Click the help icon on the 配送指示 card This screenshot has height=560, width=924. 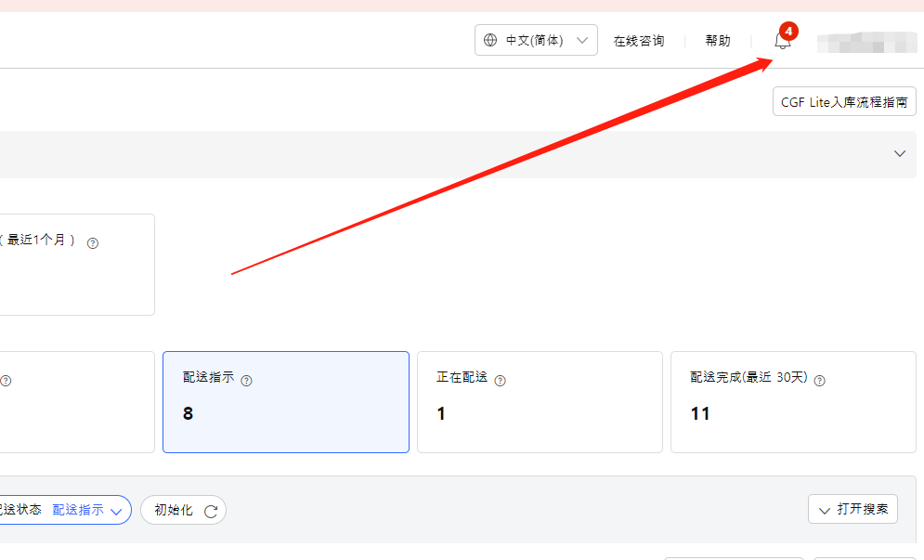(246, 380)
